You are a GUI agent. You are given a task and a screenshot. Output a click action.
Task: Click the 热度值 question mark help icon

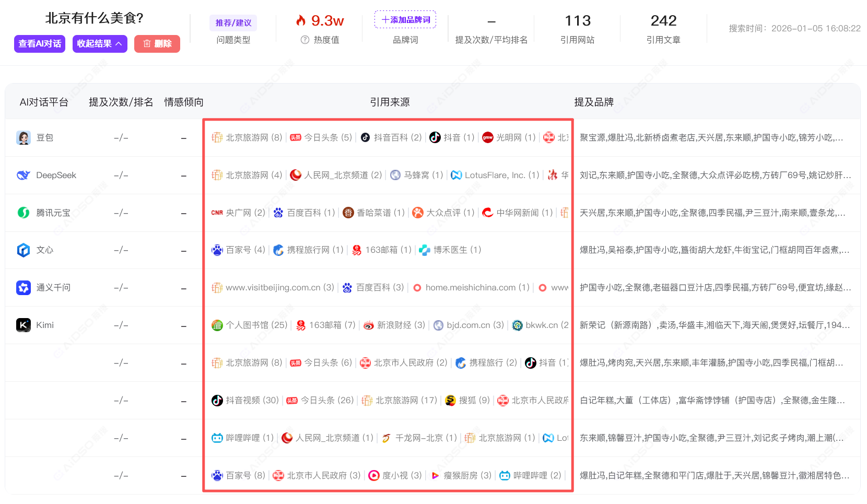tap(305, 40)
